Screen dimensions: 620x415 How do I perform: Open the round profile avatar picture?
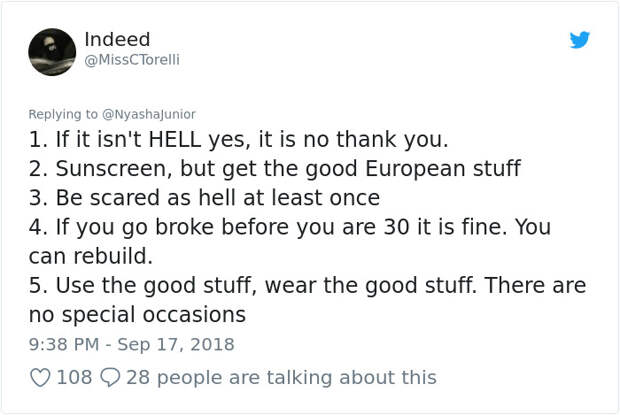[x=52, y=52]
